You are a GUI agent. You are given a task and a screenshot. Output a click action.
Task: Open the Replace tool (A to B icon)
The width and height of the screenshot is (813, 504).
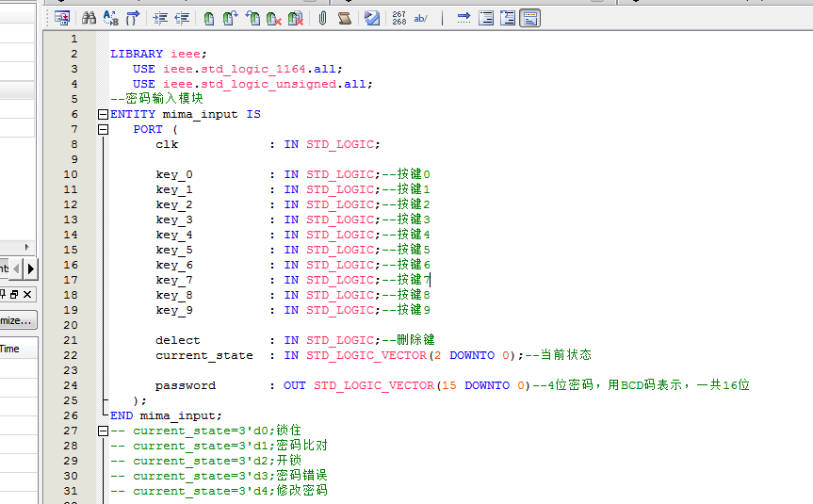point(110,19)
